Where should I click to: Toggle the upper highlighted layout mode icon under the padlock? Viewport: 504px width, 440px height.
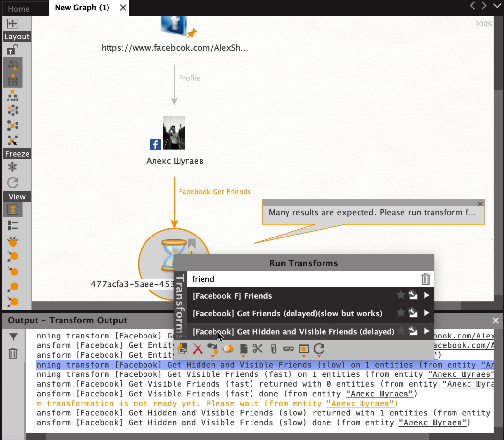13,65
